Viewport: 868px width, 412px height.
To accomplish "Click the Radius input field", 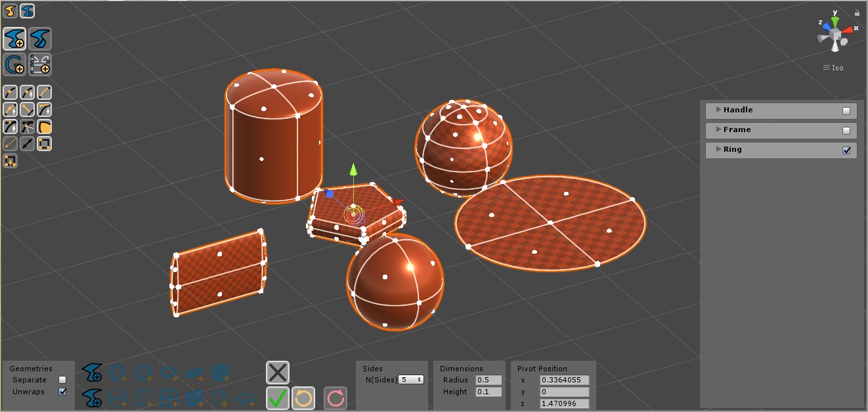I will [x=488, y=380].
